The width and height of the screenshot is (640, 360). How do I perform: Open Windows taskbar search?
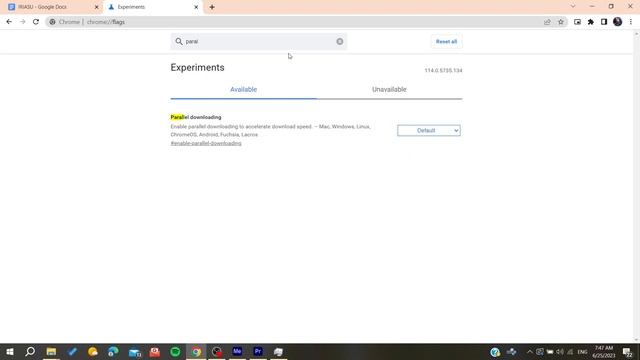click(30, 351)
